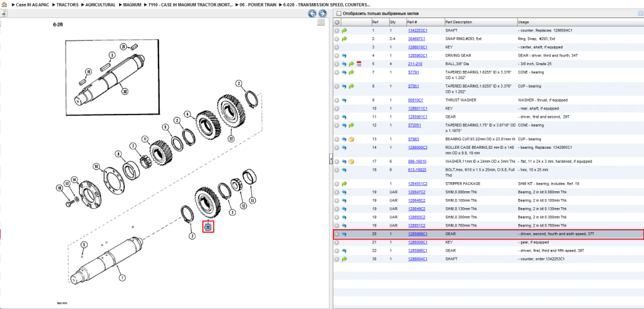The height and width of the screenshot is (309, 644).
Task: Click the small square button on diagram corner
Action: tap(321, 23)
